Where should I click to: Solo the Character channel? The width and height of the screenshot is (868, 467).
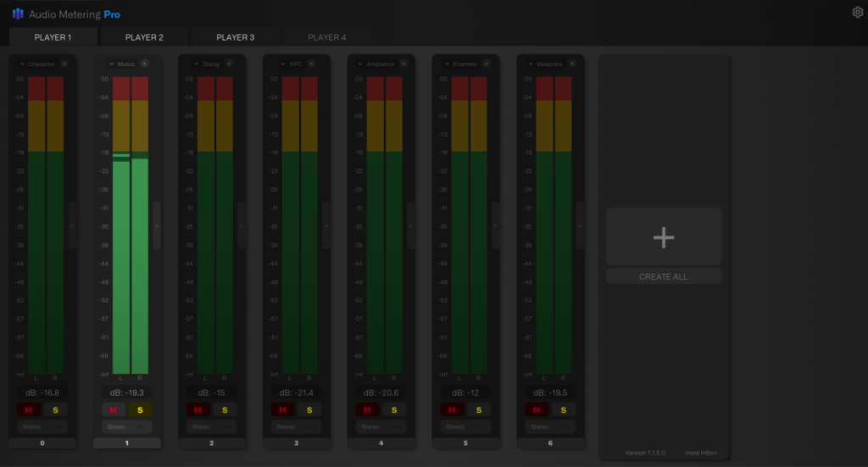(x=55, y=410)
